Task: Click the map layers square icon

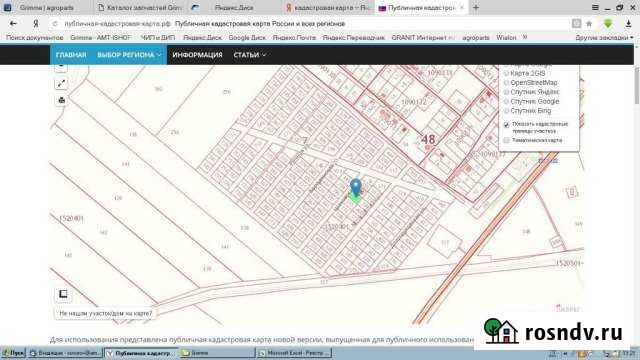Action: 63,294
